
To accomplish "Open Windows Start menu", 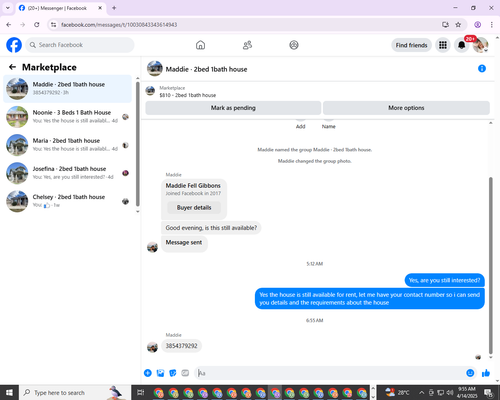I will click(x=9, y=393).
